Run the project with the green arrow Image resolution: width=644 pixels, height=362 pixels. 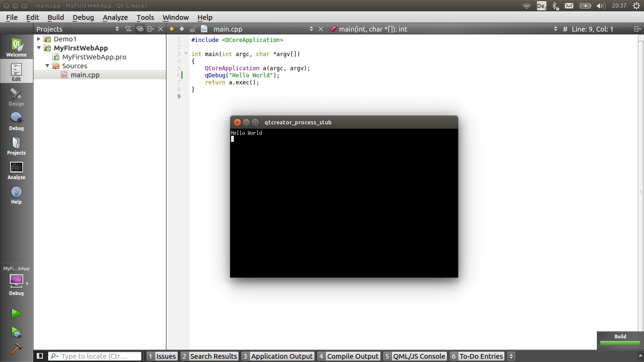coord(16,313)
